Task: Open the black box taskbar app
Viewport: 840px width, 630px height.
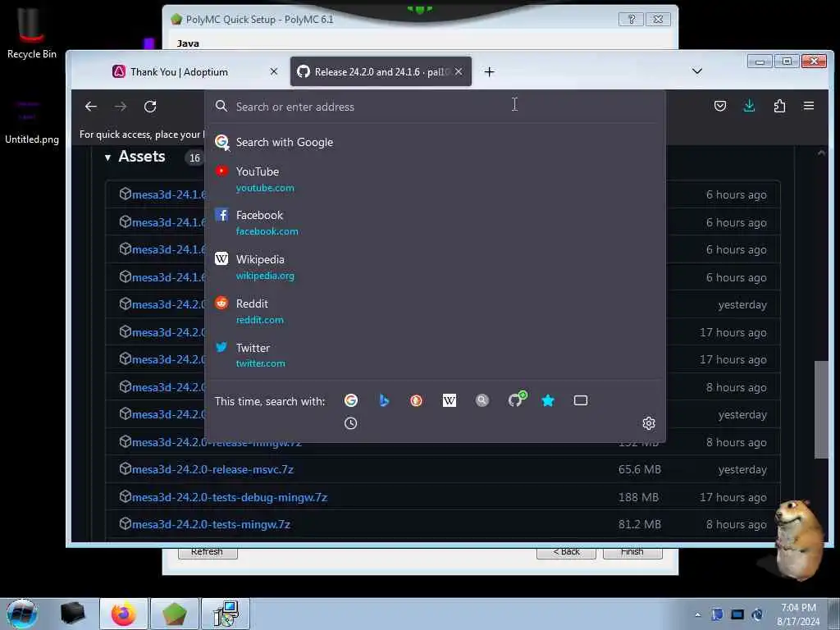Action: click(x=72, y=614)
